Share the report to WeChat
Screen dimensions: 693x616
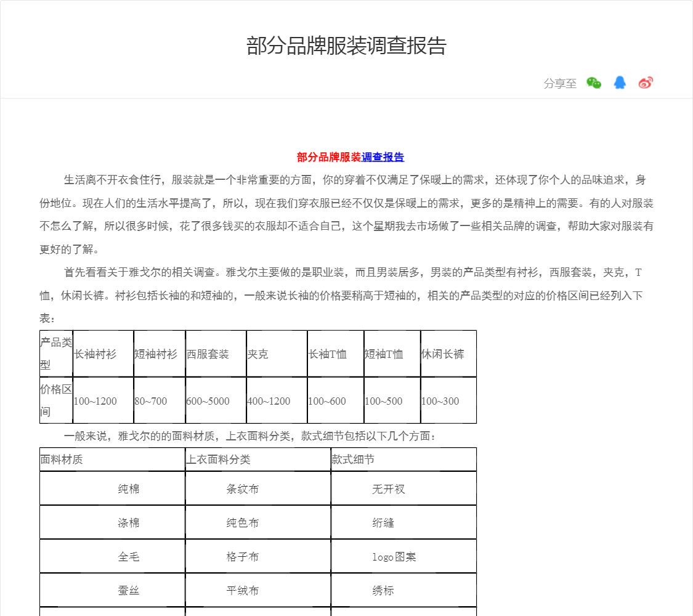point(594,83)
